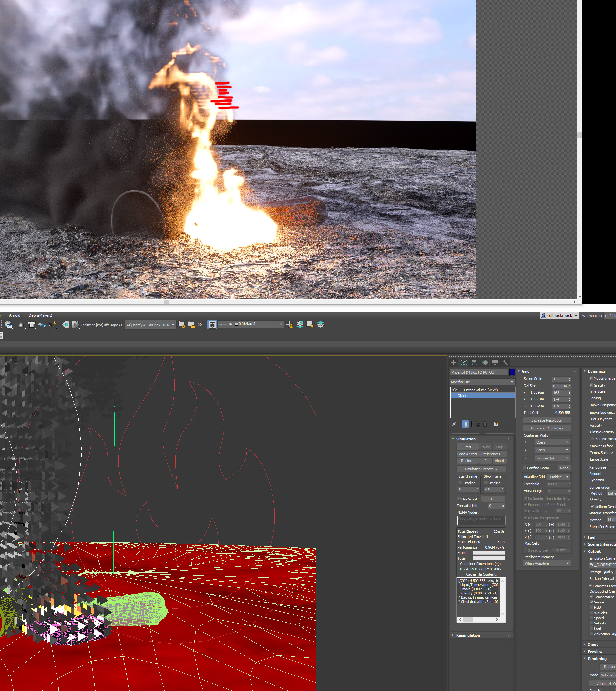Open the Modifier List dropdown
Screen dimensions: 616x691
[x=482, y=382]
